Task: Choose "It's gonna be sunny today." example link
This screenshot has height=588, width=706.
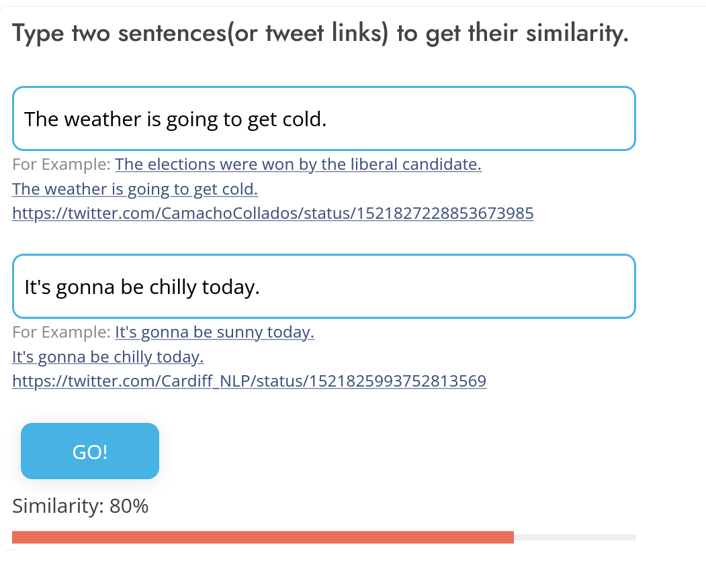Action: pos(215,332)
